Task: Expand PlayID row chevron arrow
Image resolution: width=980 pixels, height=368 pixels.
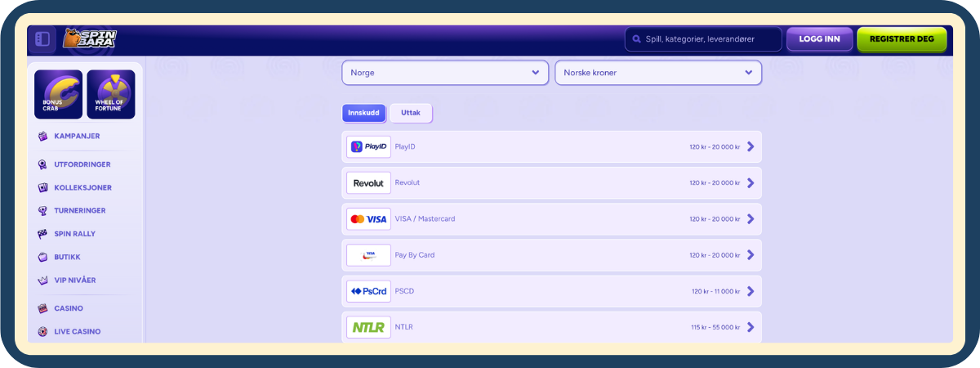Action: pyautogui.click(x=751, y=147)
